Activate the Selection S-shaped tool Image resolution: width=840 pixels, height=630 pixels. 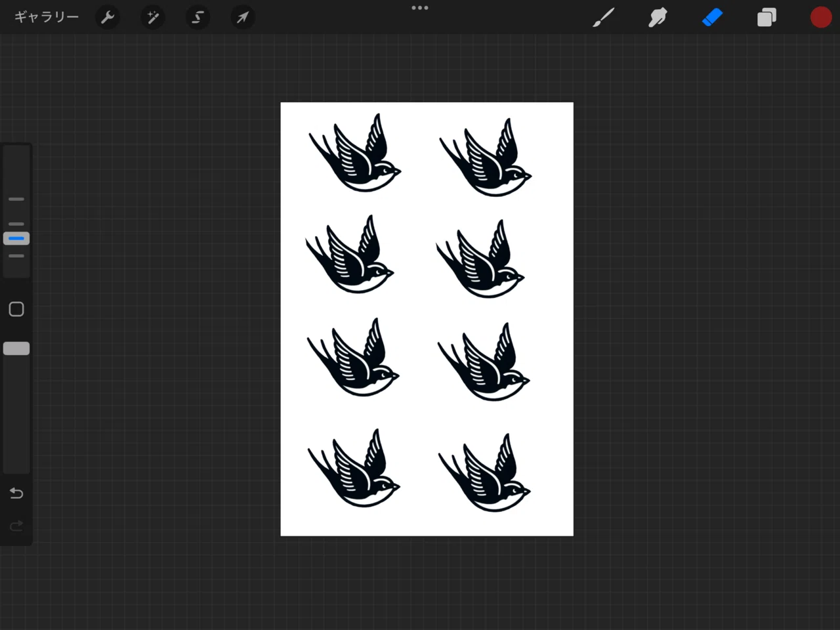pyautogui.click(x=198, y=18)
